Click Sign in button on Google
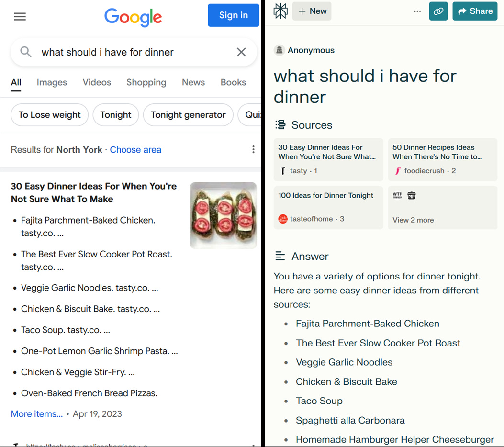The height and width of the screenshot is (447, 504). pyautogui.click(x=234, y=15)
